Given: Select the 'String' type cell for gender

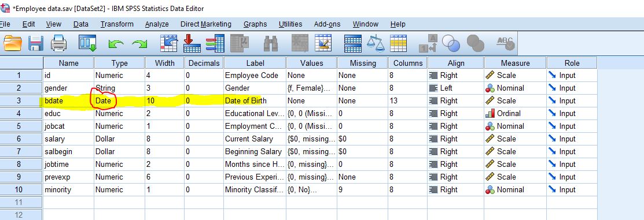Looking at the screenshot, I should coord(120,88).
